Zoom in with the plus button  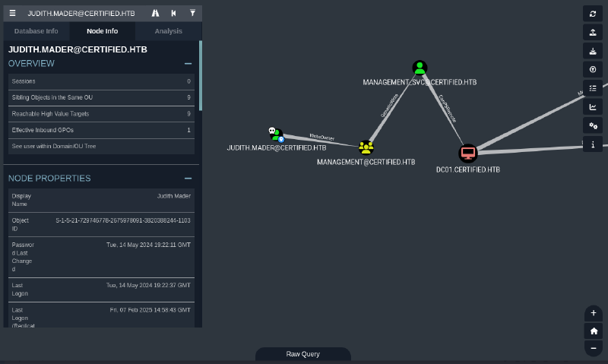594,313
